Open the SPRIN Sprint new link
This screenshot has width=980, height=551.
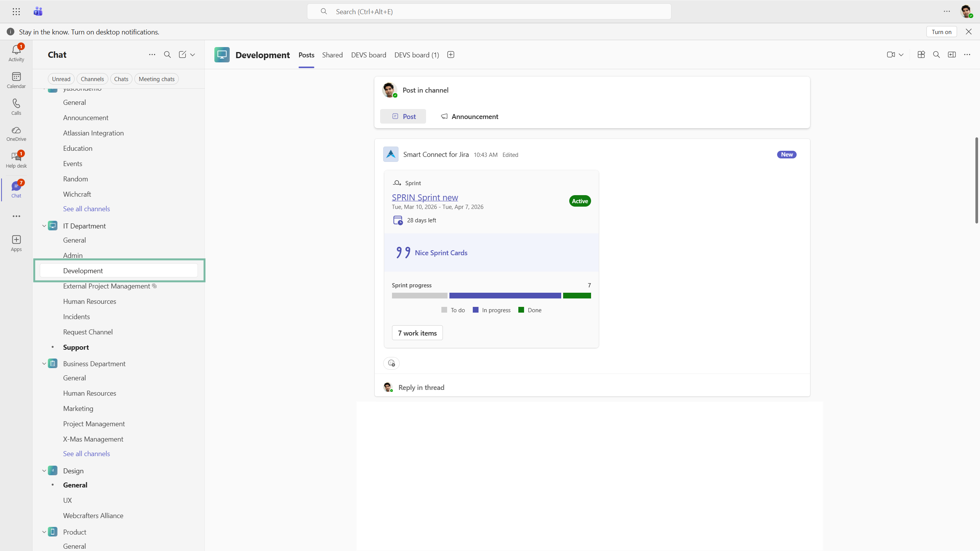pos(425,197)
